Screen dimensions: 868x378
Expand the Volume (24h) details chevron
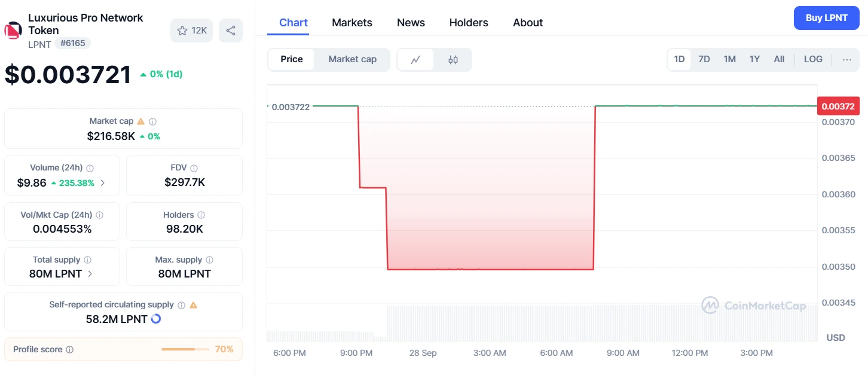click(x=102, y=183)
